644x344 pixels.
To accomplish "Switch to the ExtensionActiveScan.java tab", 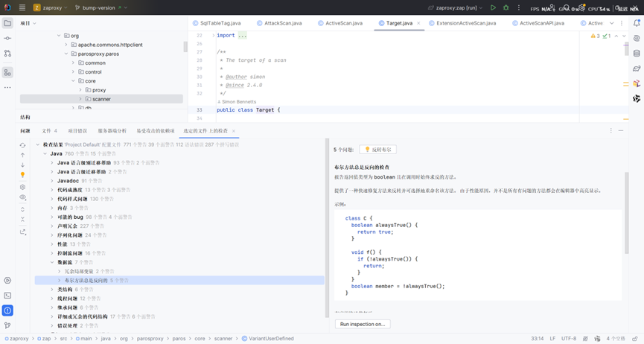I will (462, 23).
